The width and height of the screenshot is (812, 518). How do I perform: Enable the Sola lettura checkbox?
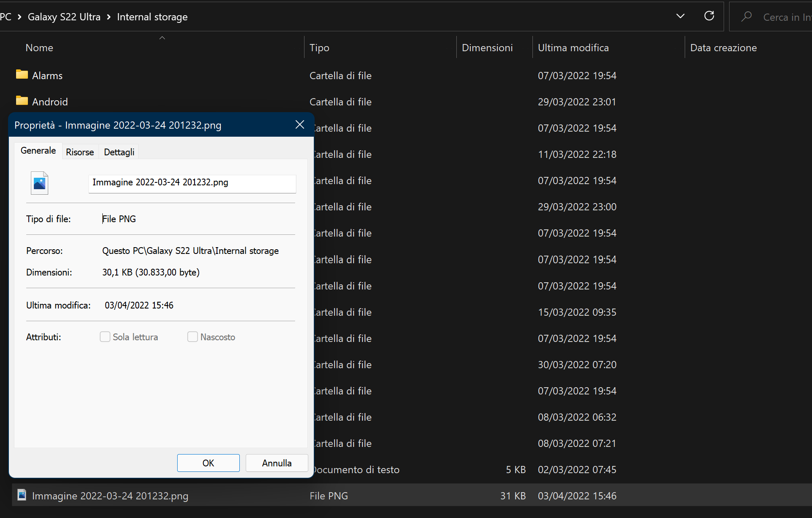105,337
